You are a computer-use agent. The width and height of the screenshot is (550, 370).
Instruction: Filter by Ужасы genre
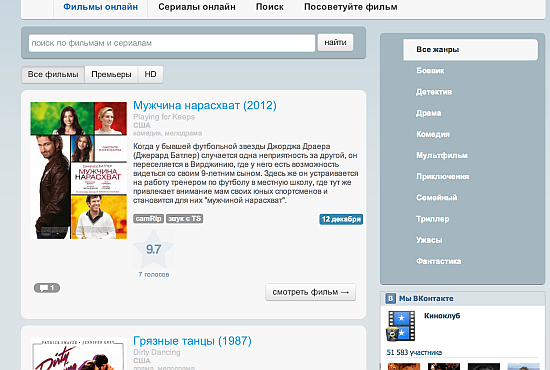tap(429, 240)
